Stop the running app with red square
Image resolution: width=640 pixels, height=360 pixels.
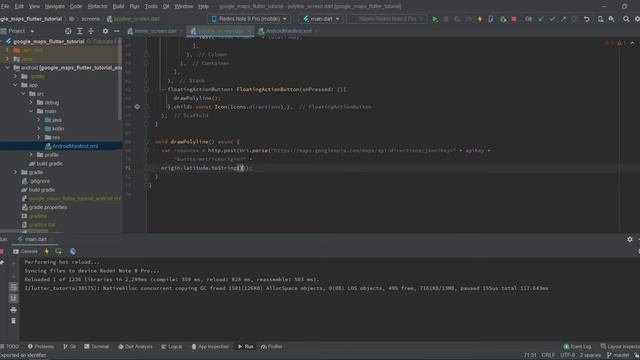tap(514, 19)
